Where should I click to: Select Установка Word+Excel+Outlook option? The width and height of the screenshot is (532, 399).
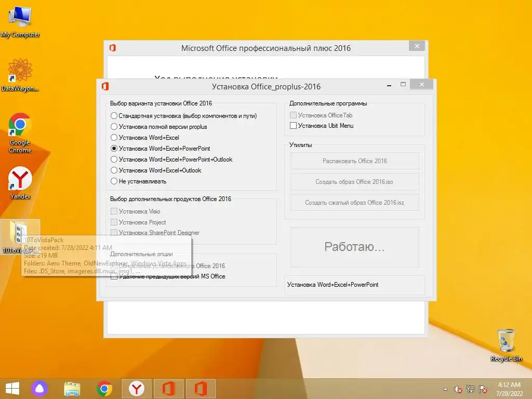click(x=156, y=170)
